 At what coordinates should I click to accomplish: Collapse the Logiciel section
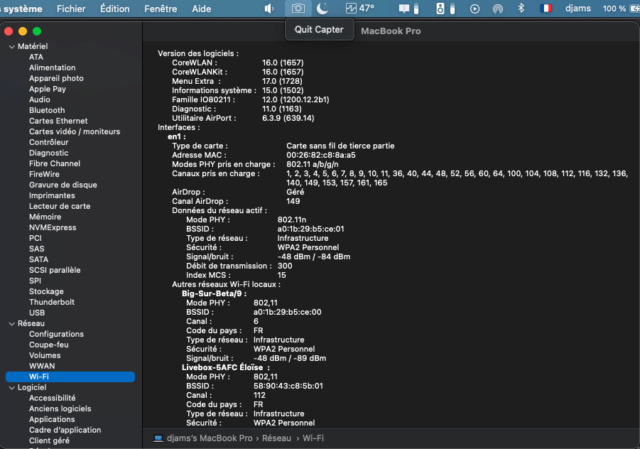click(11, 388)
